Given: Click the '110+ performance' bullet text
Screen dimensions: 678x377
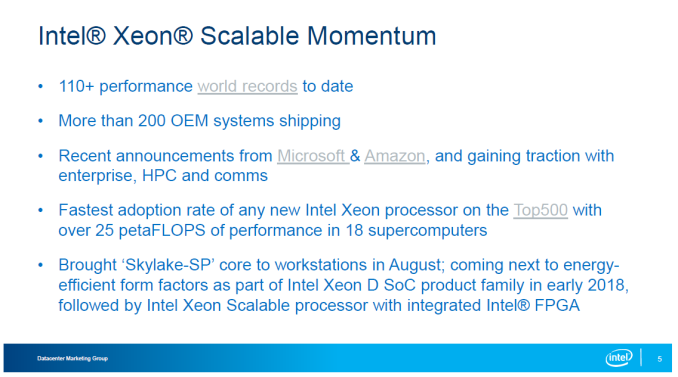Looking at the screenshot, I should (x=125, y=86).
